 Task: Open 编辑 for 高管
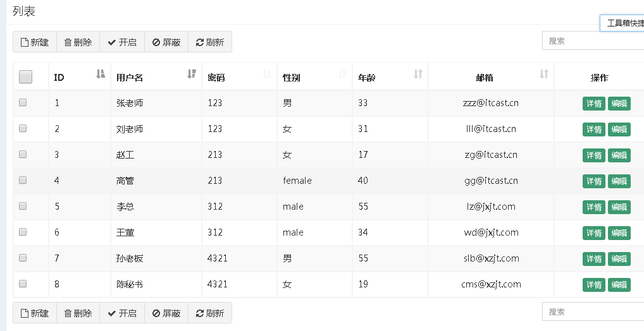pyautogui.click(x=619, y=181)
